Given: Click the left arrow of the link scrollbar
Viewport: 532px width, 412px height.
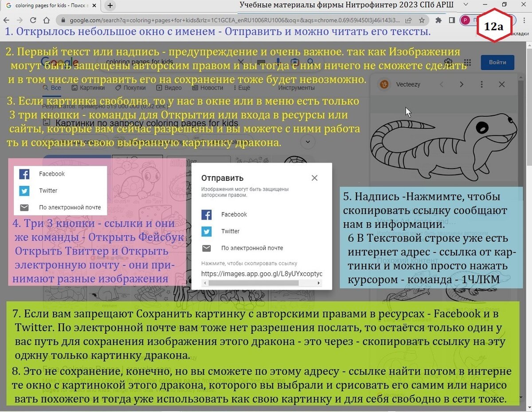Looking at the screenshot, I should (x=204, y=283).
